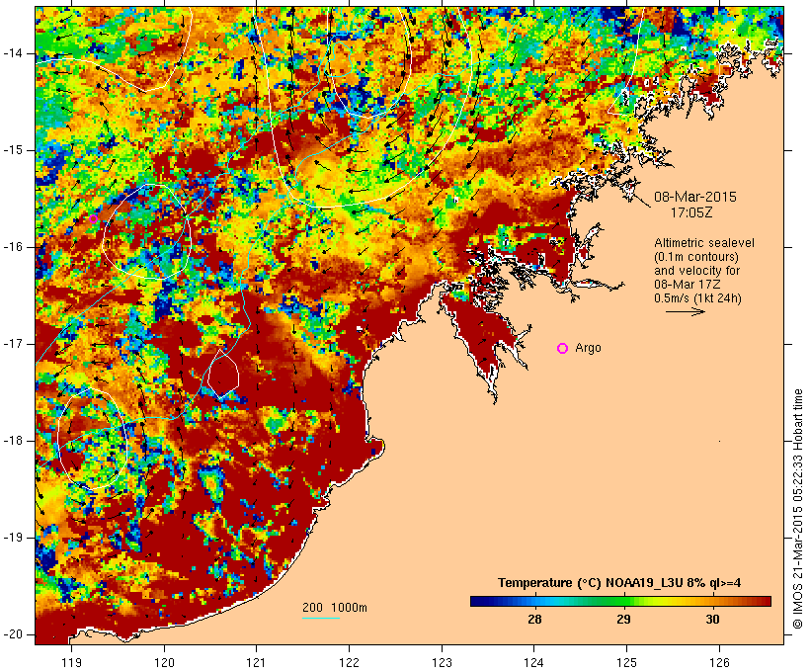Click the 0.5m/s velocity reference arrow
The height and width of the screenshot is (672, 810).
coord(685,311)
